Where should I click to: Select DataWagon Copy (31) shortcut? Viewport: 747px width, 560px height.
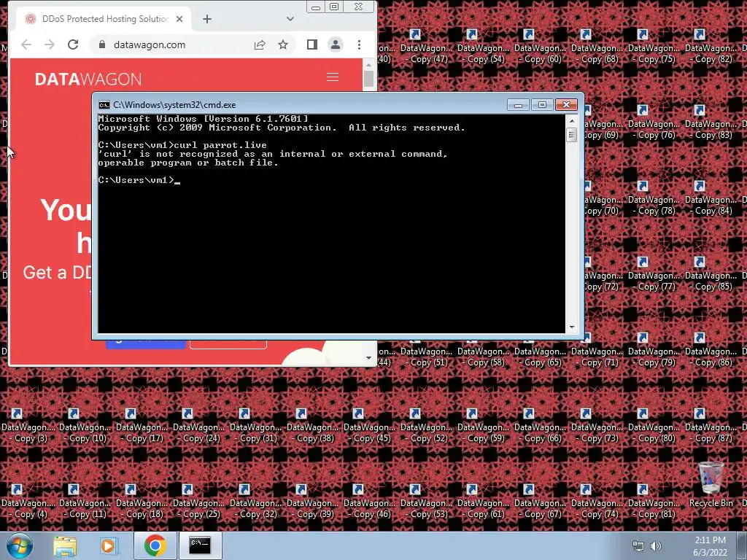[x=256, y=425]
